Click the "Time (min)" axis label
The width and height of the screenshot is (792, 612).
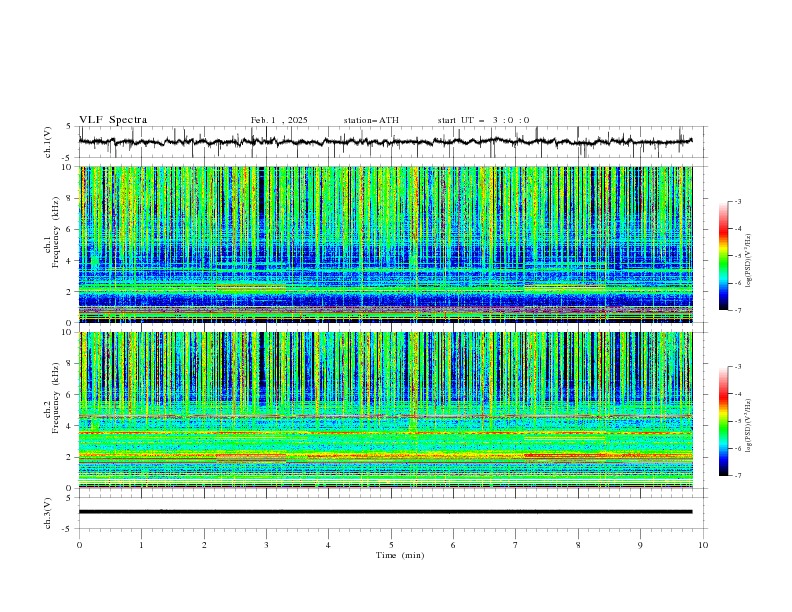400,555
